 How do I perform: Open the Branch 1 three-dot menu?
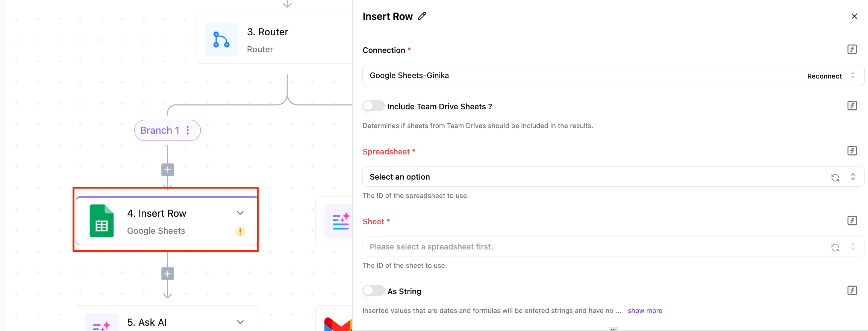click(x=188, y=130)
